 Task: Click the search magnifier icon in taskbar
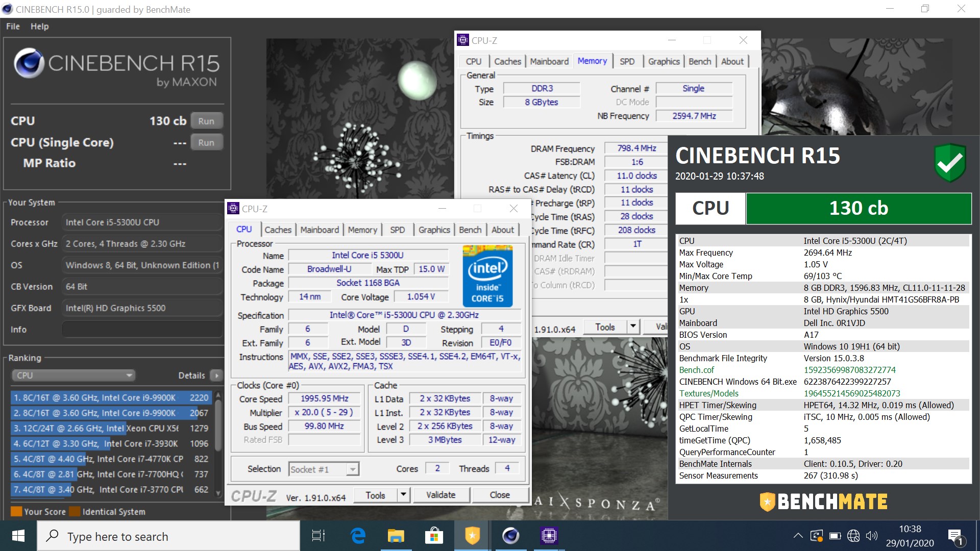point(53,536)
